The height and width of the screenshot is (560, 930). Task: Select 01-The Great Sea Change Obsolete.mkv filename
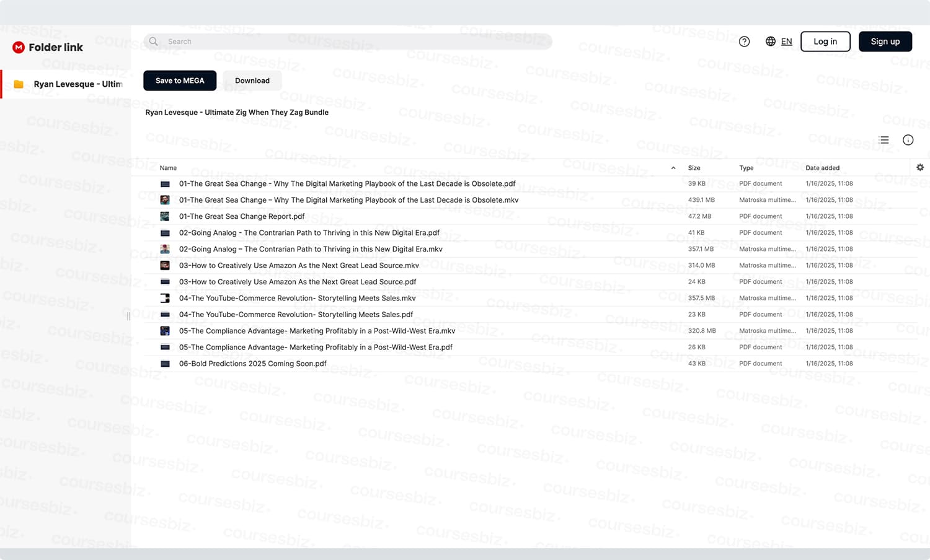pyautogui.click(x=349, y=200)
